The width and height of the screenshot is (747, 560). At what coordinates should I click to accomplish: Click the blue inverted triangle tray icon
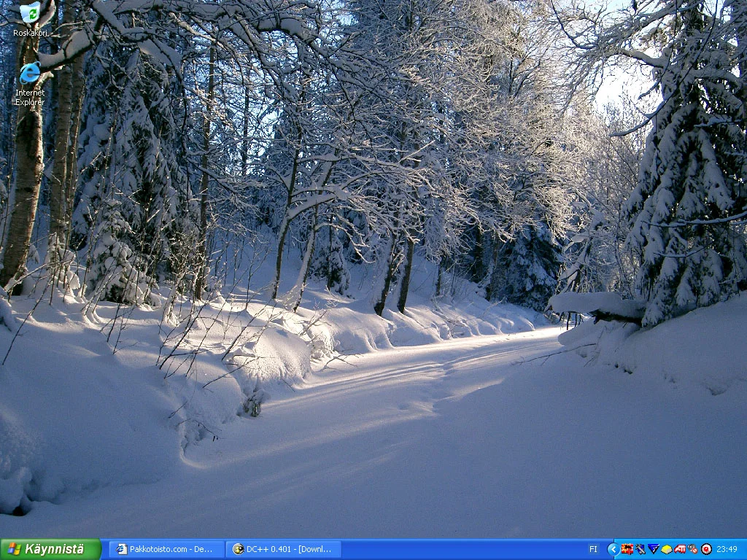click(x=654, y=549)
